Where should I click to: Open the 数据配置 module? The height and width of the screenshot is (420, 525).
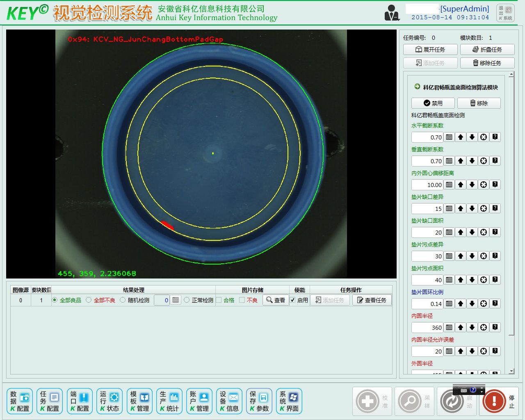coord(20,401)
